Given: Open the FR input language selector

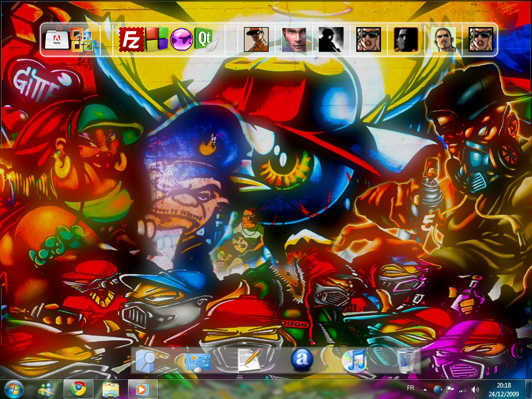Looking at the screenshot, I should [x=410, y=388].
